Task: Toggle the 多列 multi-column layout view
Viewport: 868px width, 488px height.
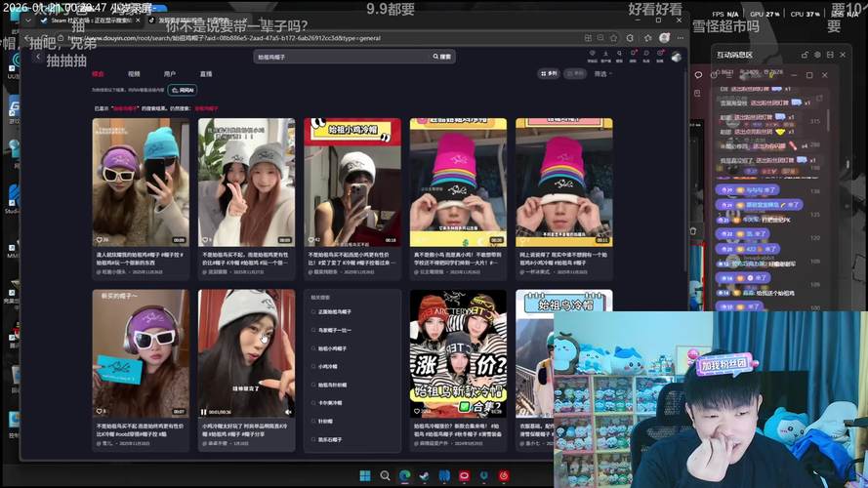Action: click(552, 73)
